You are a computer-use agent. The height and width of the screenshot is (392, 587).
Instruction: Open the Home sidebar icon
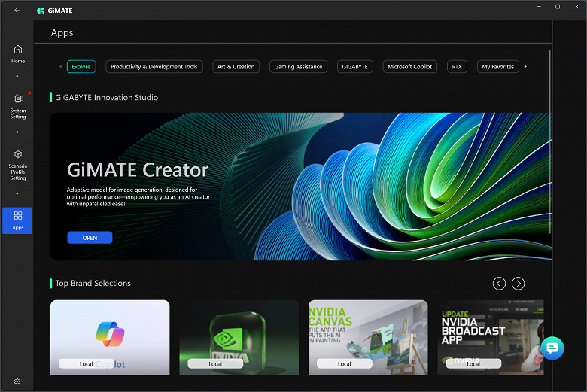click(17, 54)
